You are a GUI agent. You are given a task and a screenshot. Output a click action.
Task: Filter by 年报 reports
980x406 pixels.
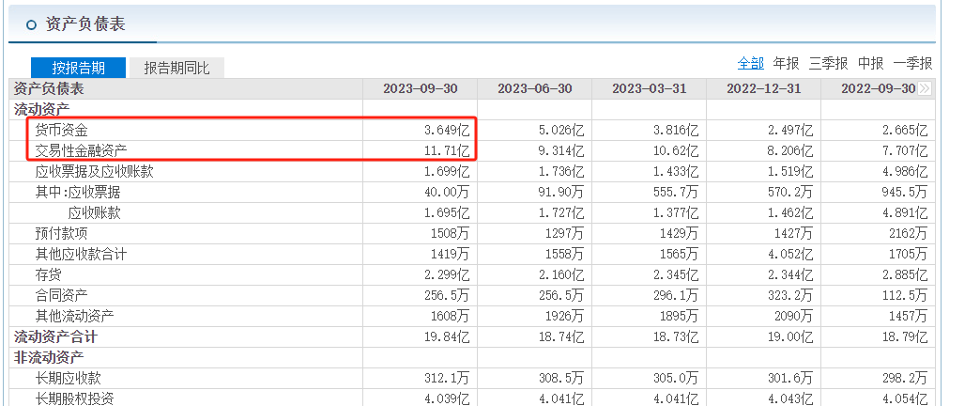tap(786, 63)
